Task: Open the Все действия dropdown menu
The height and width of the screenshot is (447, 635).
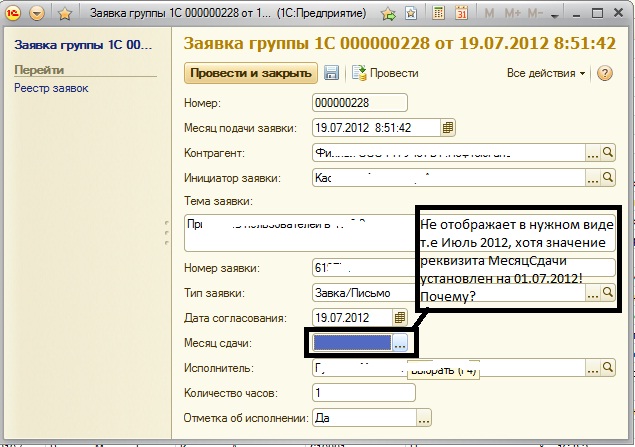Action: [x=546, y=74]
